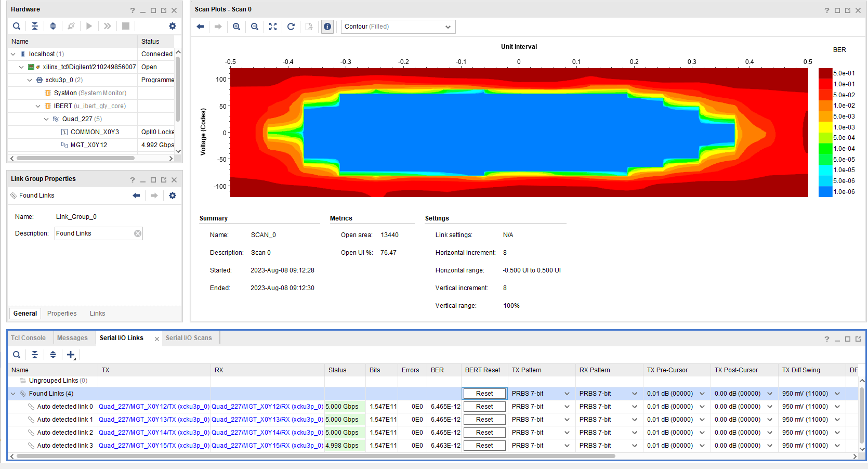The height and width of the screenshot is (469, 868).
Task: Click 5.0e-01 BER legend swatch
Action: coord(825,73)
